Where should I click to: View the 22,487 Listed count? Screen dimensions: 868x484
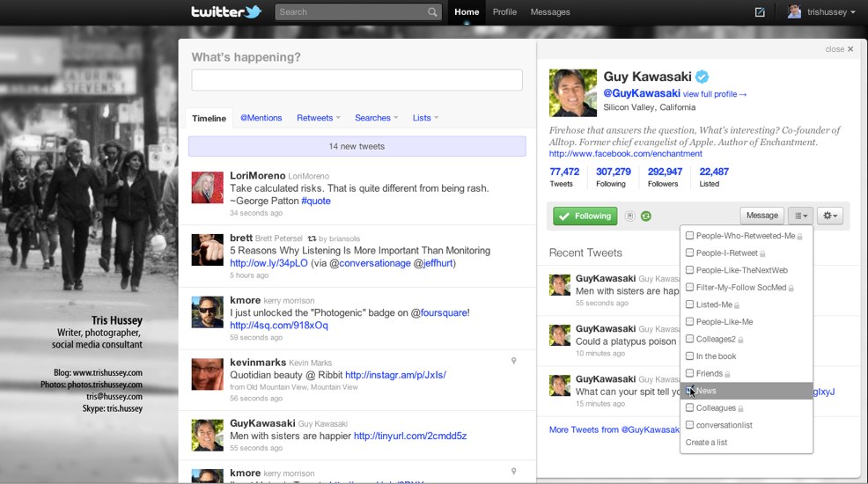tap(713, 177)
